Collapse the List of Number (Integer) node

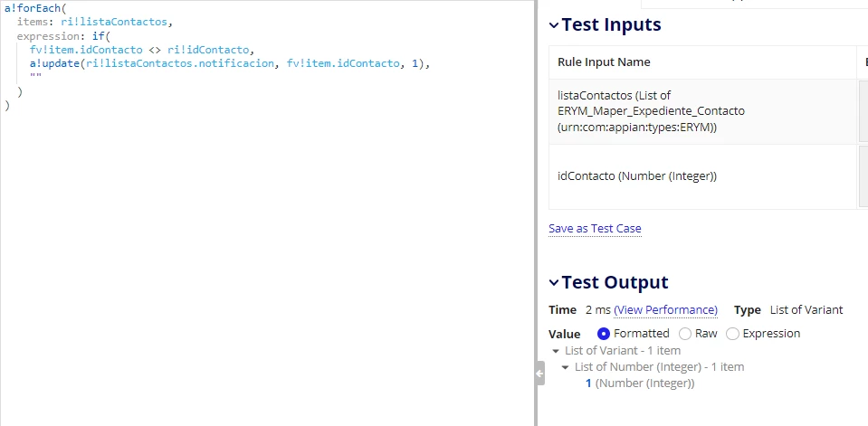(565, 367)
